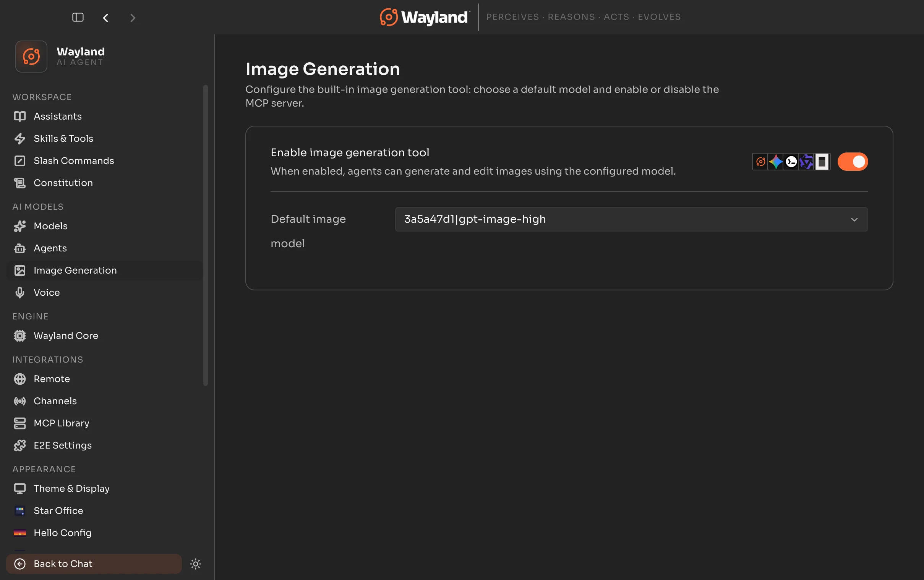Click the "ENGINE" section header
Image resolution: width=924 pixels, height=580 pixels.
point(30,316)
